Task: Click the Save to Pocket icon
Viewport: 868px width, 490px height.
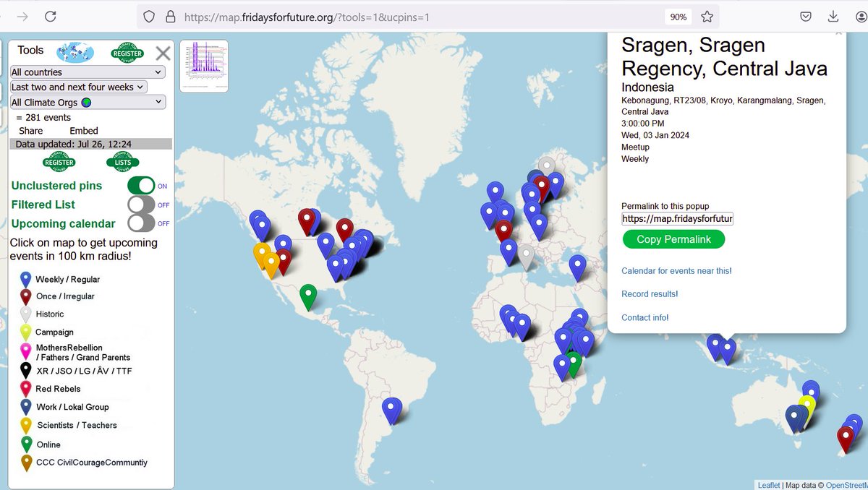Action: pos(806,17)
